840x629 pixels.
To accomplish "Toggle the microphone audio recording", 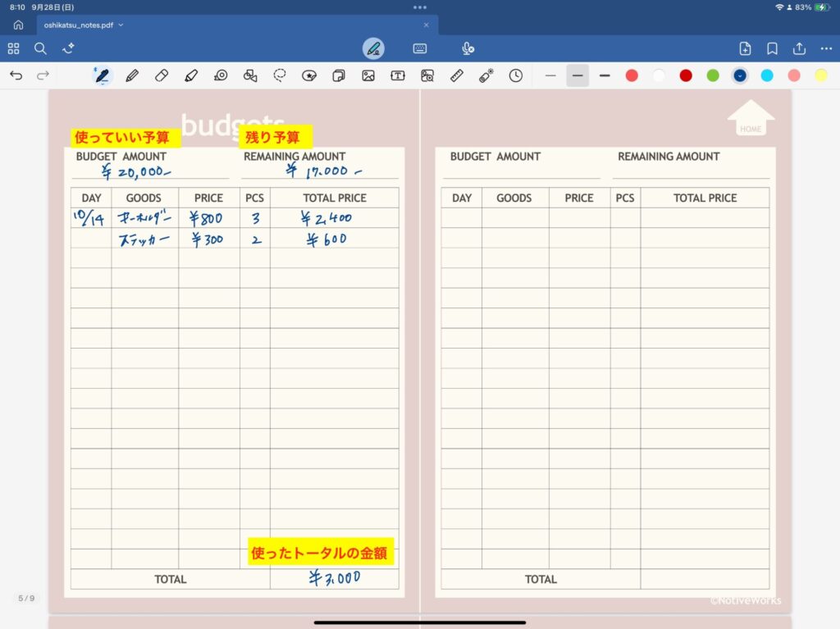I will pos(468,48).
